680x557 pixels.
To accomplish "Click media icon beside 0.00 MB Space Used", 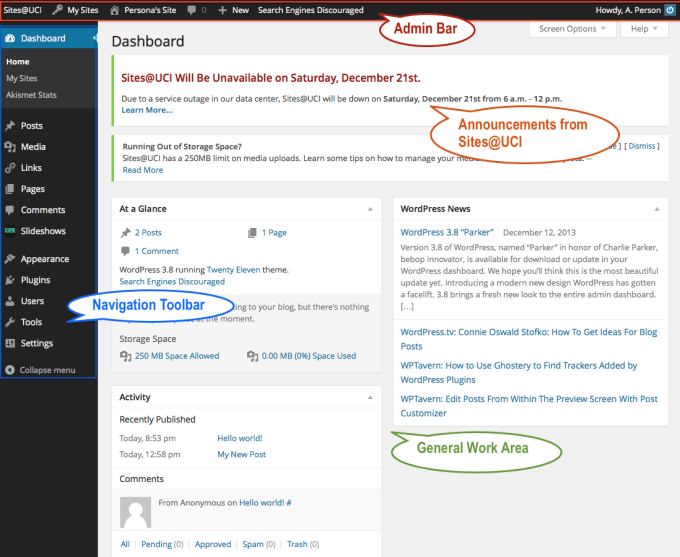I will pos(252,356).
